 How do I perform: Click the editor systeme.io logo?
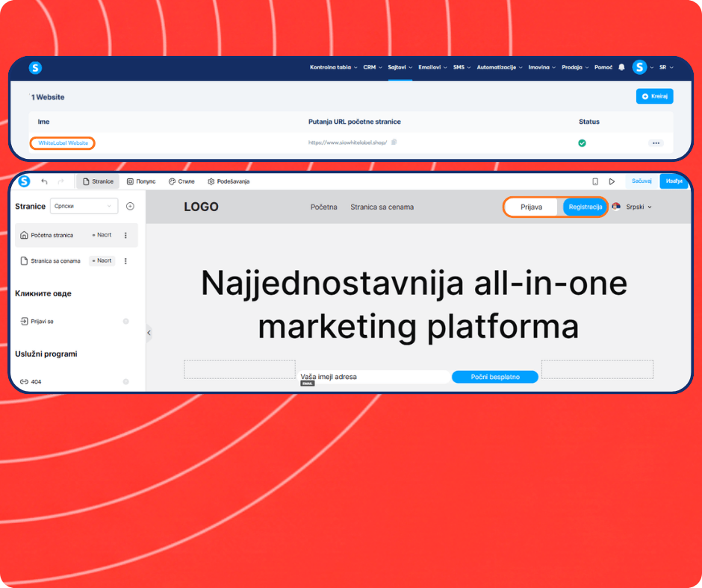[x=24, y=181]
